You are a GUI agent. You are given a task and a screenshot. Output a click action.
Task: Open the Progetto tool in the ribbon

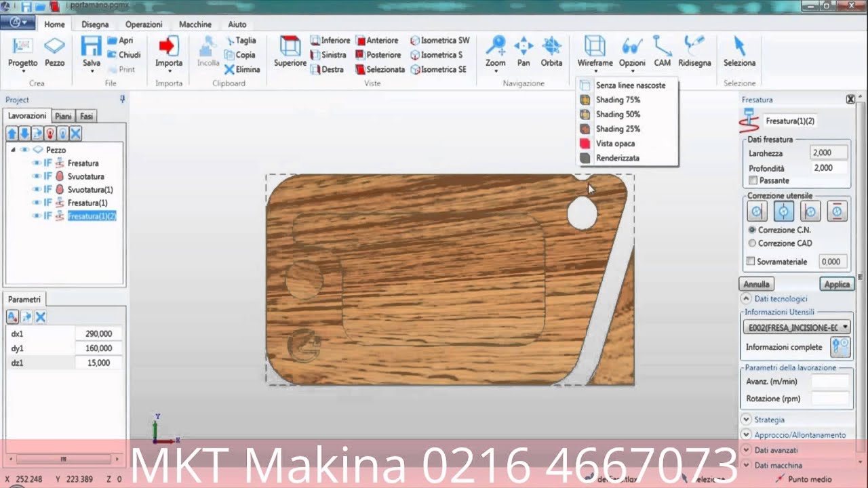click(22, 52)
